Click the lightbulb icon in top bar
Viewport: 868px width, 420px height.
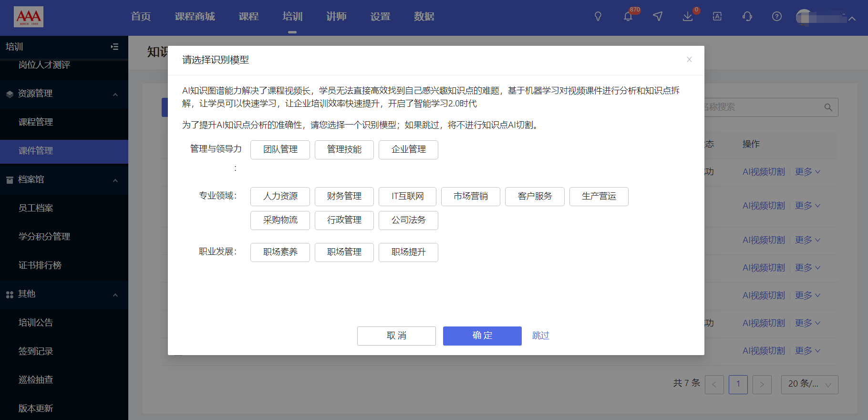[598, 17]
